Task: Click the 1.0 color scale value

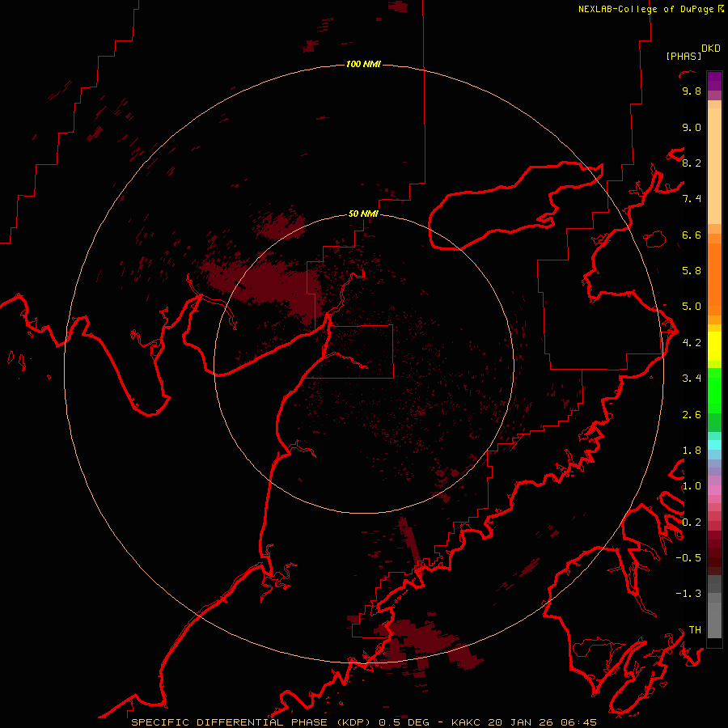Action: tap(692, 486)
